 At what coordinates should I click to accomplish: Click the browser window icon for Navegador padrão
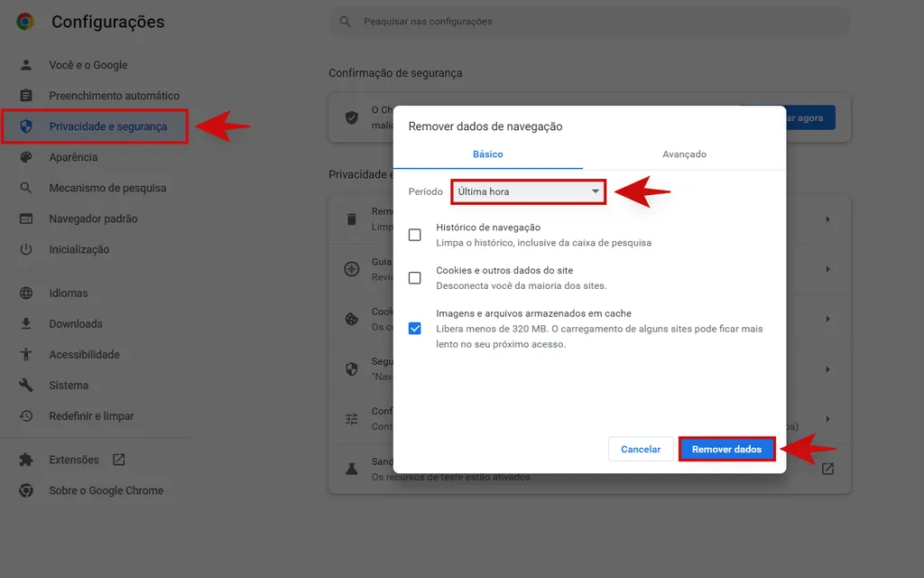tap(26, 219)
